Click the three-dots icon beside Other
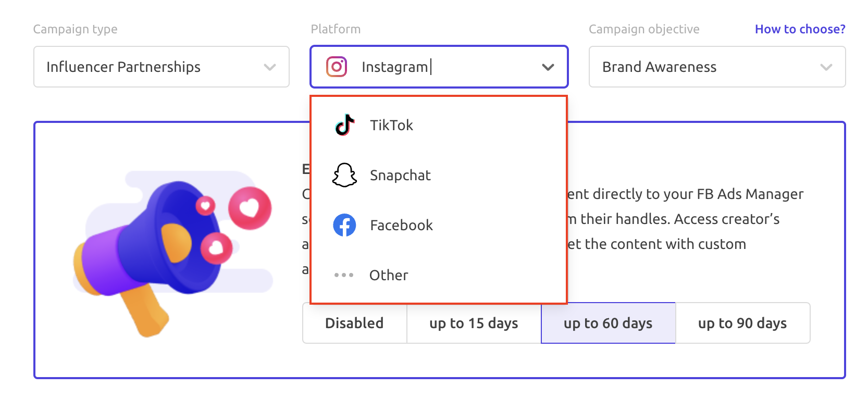The image size is (868, 400). (x=344, y=275)
